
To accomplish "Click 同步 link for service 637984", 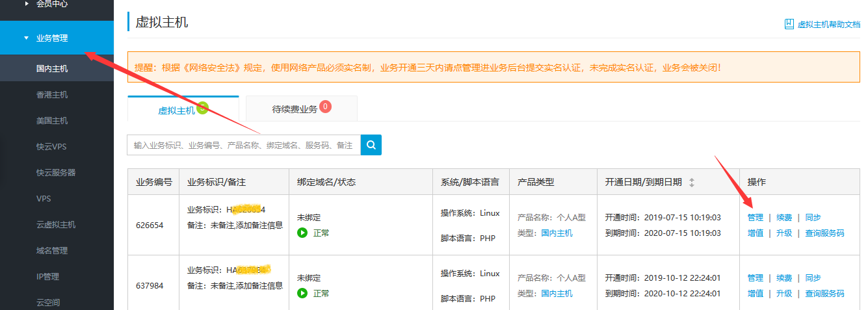I will click(813, 278).
